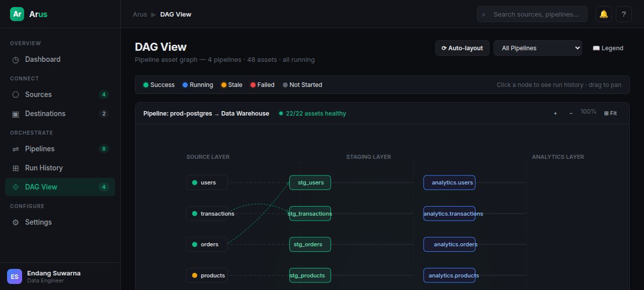The image size is (644, 290).
Task: Open Settings page
Action: [x=60, y=222]
